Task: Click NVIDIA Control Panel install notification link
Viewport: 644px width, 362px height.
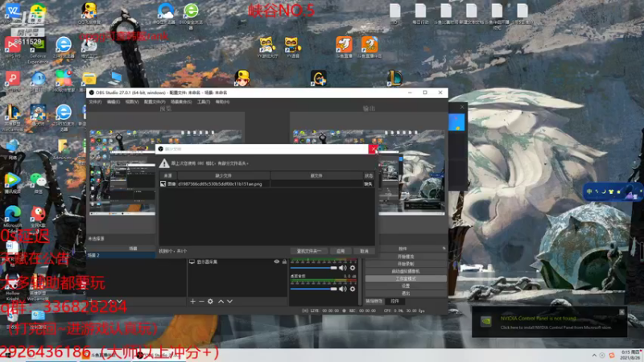Action: (555, 327)
